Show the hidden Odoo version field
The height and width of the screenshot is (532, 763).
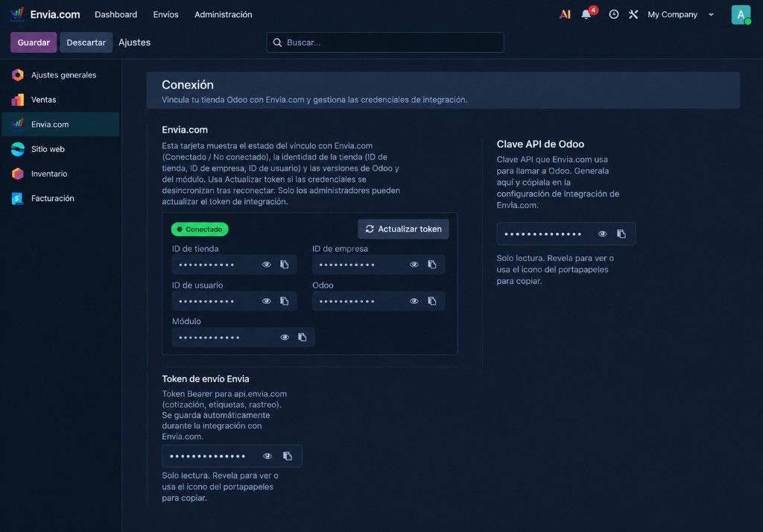(x=414, y=301)
